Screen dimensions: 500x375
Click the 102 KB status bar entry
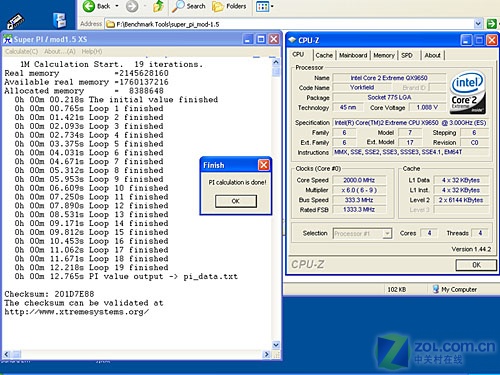pyautogui.click(x=397, y=289)
